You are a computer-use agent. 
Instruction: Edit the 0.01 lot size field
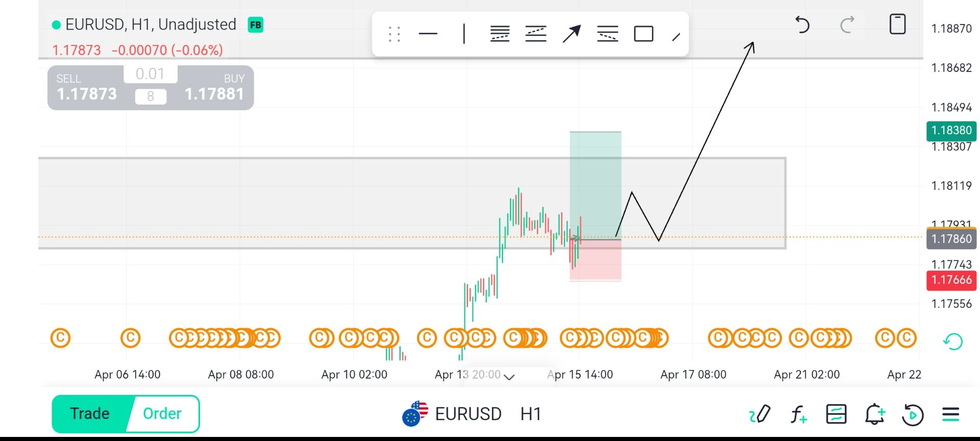150,74
